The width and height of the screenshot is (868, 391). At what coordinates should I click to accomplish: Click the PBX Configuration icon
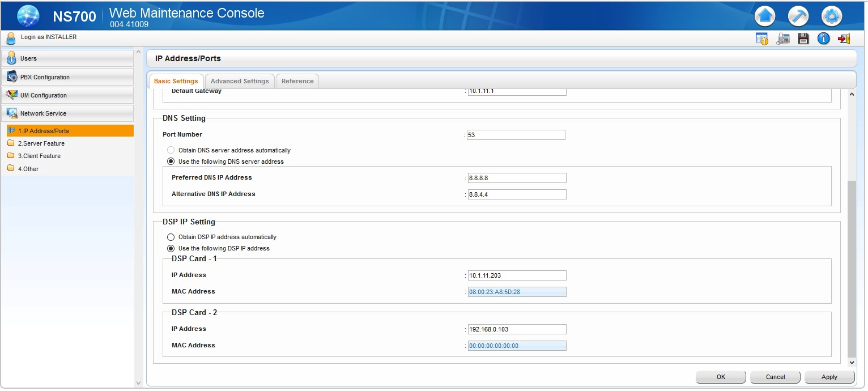pos(12,76)
